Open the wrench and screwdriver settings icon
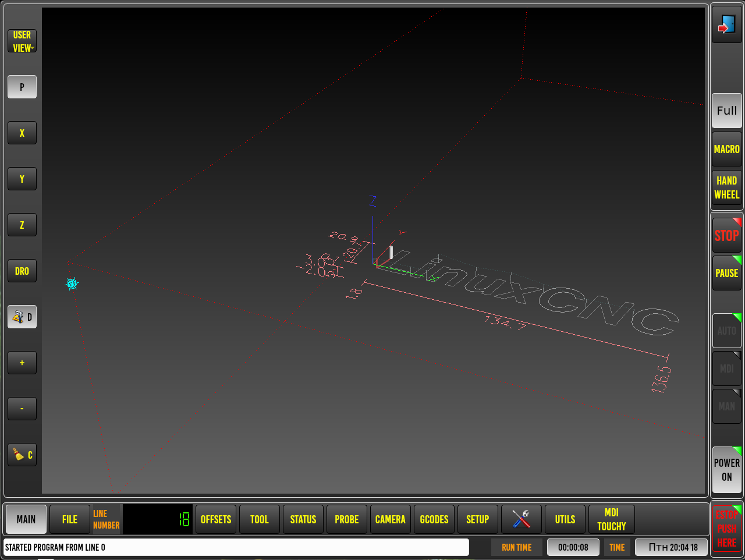 coord(521,519)
